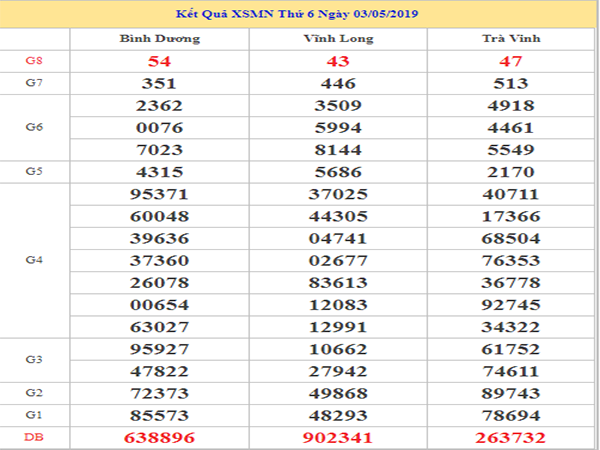Select the Bình Dương column header
Viewport: 600px width, 450px height.
[160, 39]
